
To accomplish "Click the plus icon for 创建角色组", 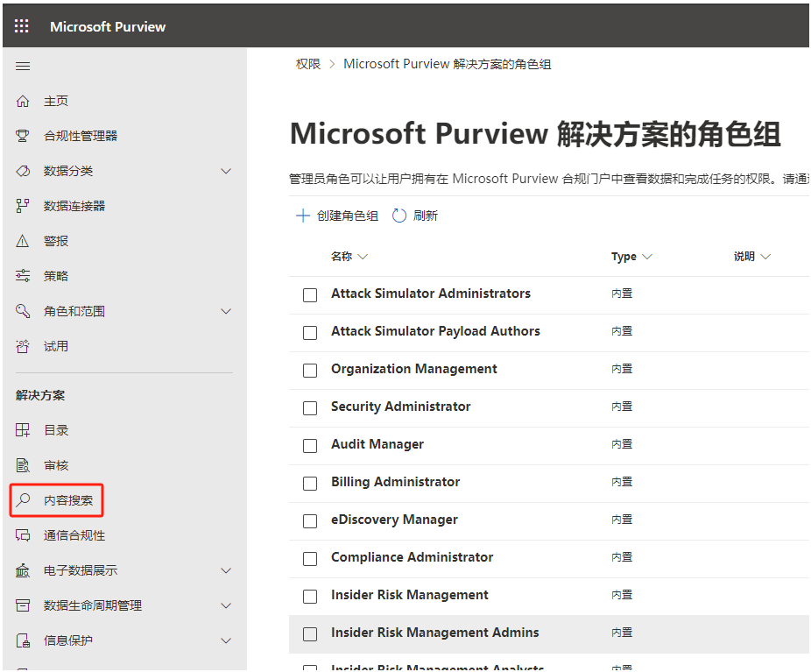I will [302, 216].
